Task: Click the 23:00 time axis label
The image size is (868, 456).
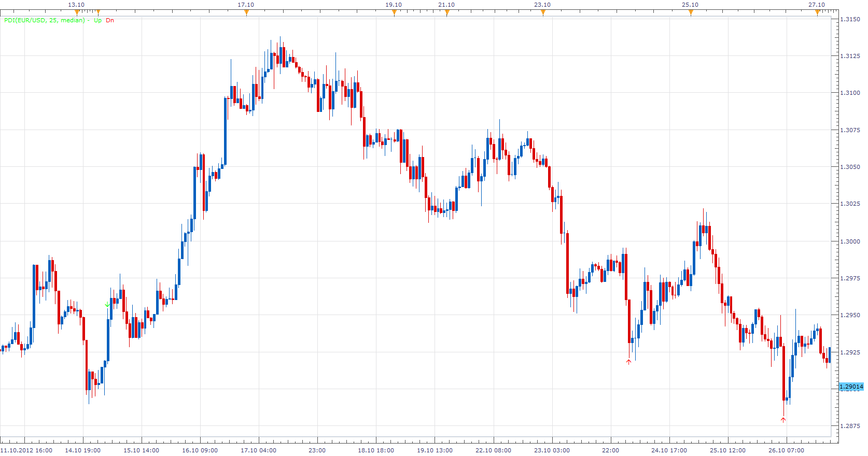Action: point(317,450)
